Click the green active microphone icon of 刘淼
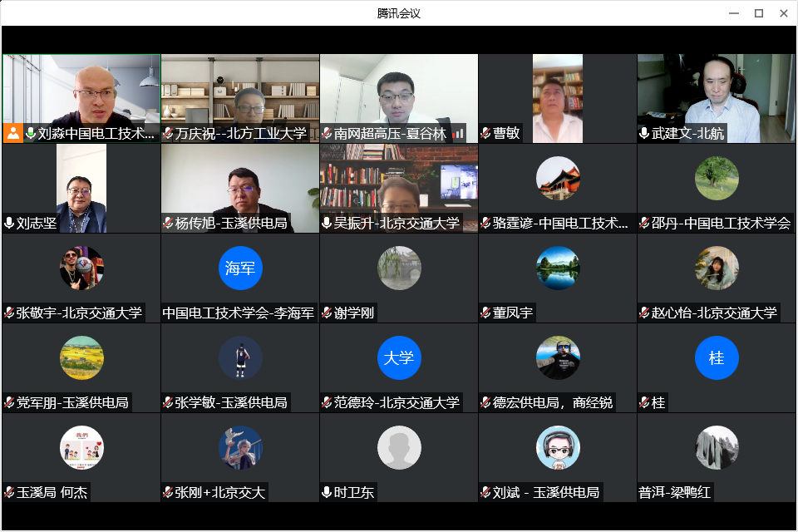Image resolution: width=798 pixels, height=532 pixels. point(31,133)
